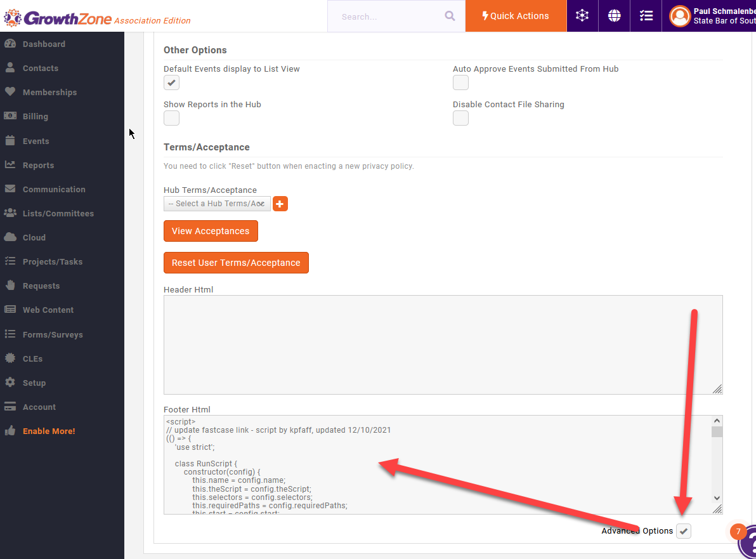
Task: Click the globe icon in top bar
Action: coord(614,16)
